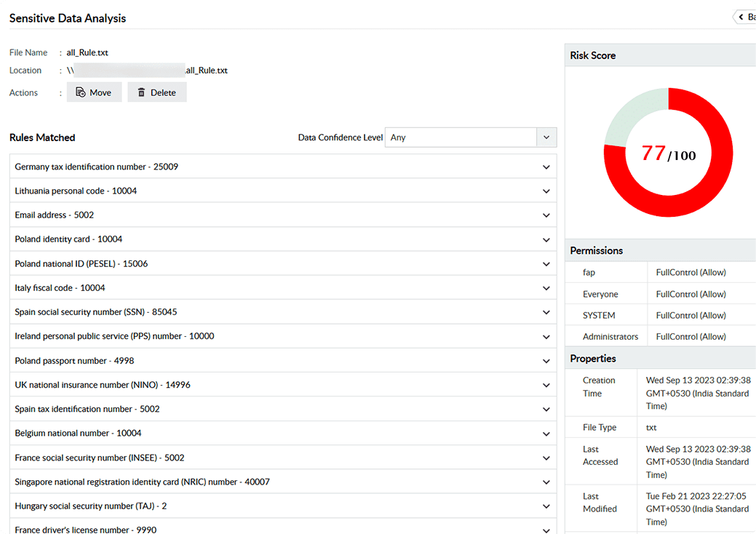Click the file name all_Rule.txt
756x534 pixels.
[x=87, y=52]
